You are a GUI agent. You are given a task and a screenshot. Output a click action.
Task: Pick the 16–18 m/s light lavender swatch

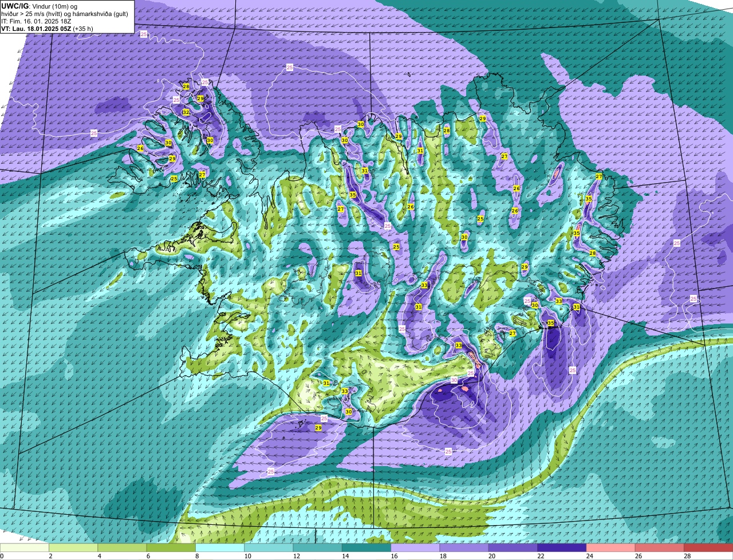(x=415, y=547)
